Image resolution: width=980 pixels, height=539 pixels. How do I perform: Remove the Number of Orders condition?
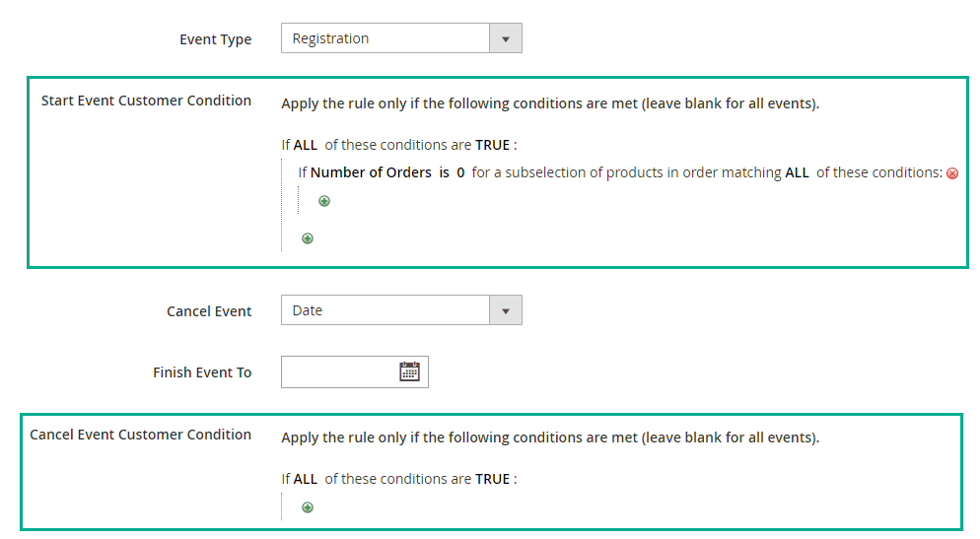(951, 173)
